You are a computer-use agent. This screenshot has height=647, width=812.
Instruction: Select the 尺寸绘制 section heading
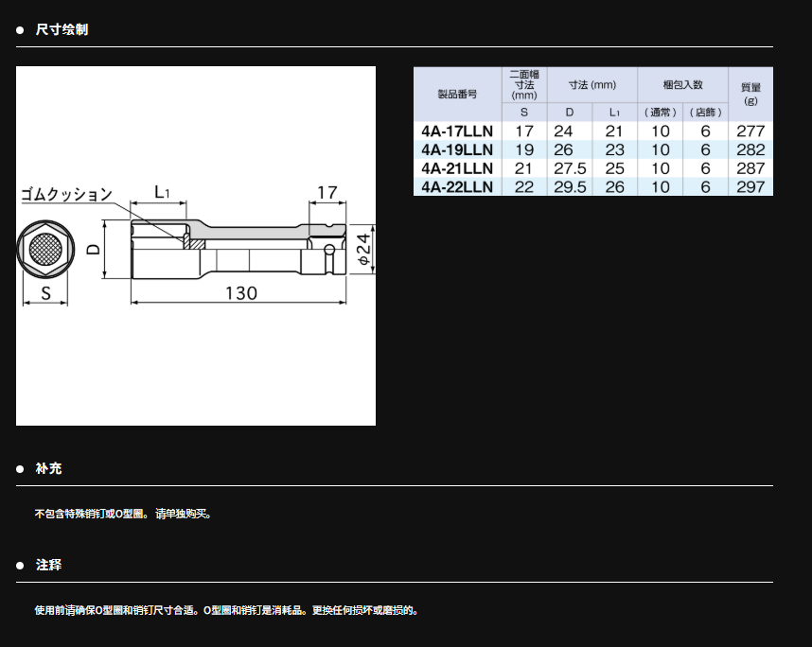pyautogui.click(x=62, y=30)
